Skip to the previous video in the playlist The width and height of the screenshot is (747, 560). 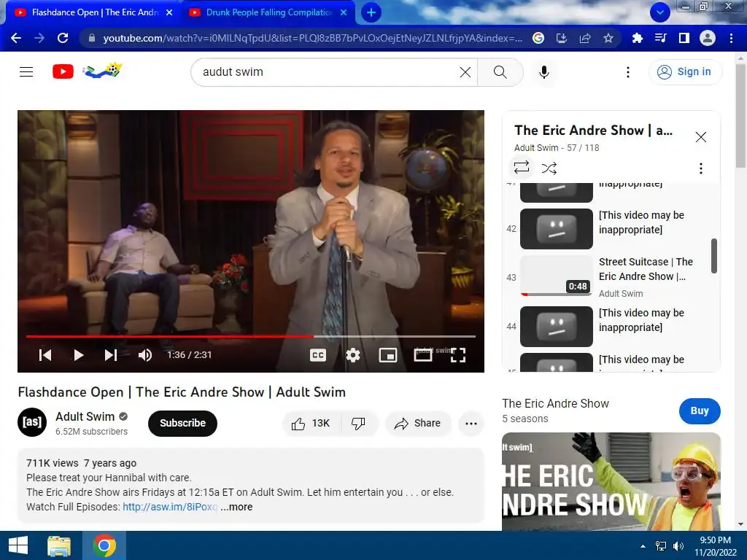point(45,355)
